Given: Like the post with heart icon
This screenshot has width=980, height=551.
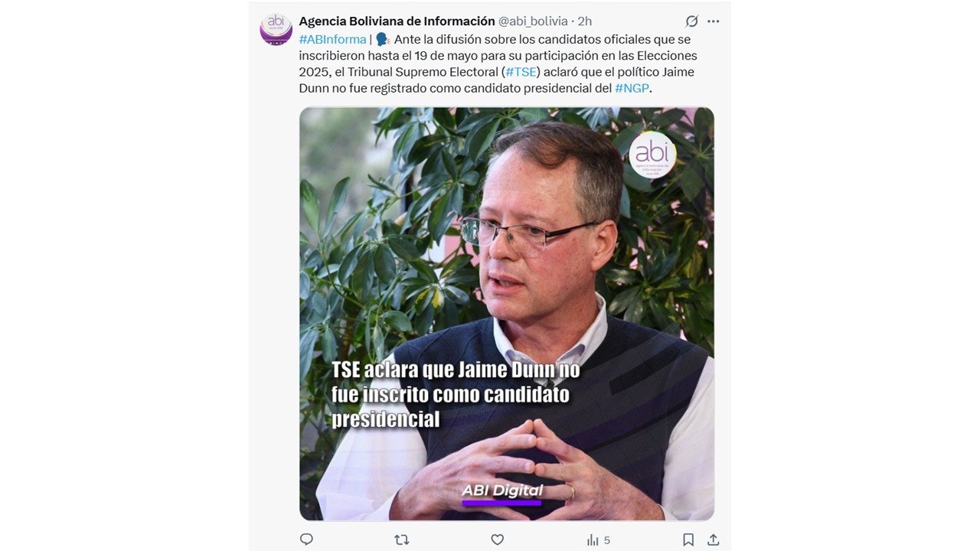Looking at the screenshot, I should click(497, 540).
